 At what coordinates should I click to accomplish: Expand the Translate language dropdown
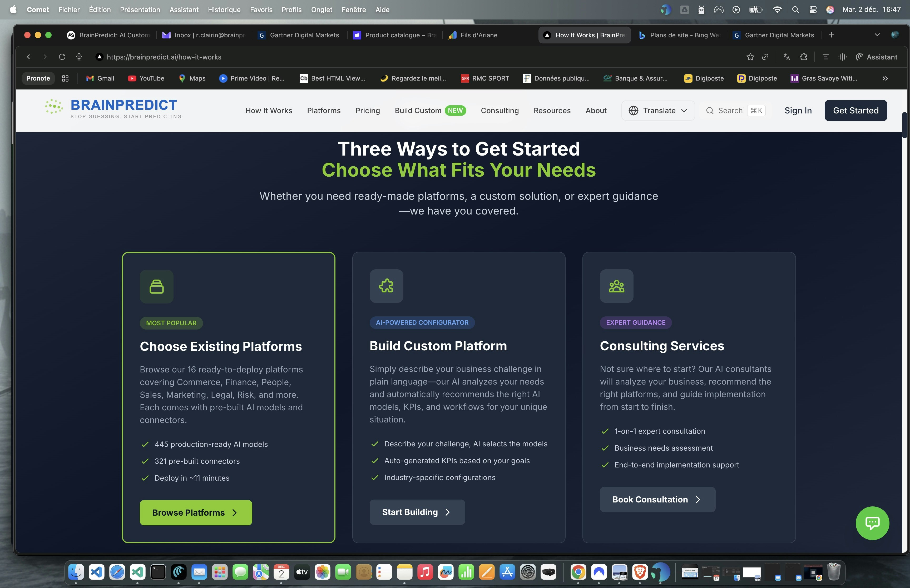[x=658, y=111]
